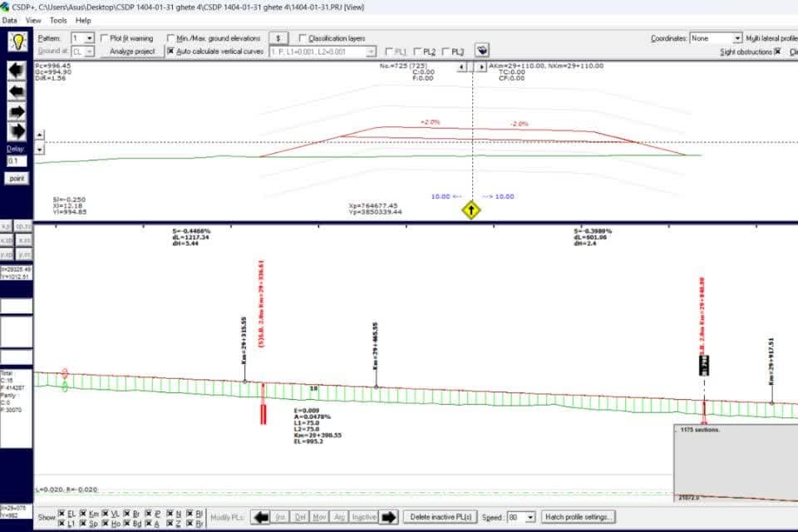This screenshot has width=798, height=532.
Task: Click the red bar marker below profile
Action: (264, 414)
